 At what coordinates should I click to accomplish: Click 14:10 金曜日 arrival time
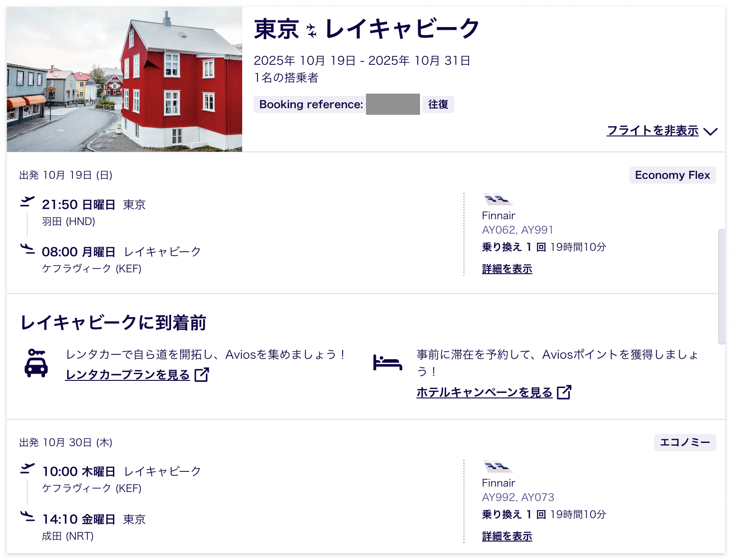click(79, 519)
